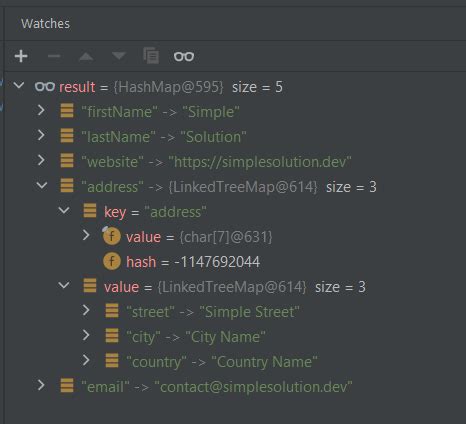
Task: Toggle Show Watches glasses icon in toolbar
Action: tap(184, 56)
